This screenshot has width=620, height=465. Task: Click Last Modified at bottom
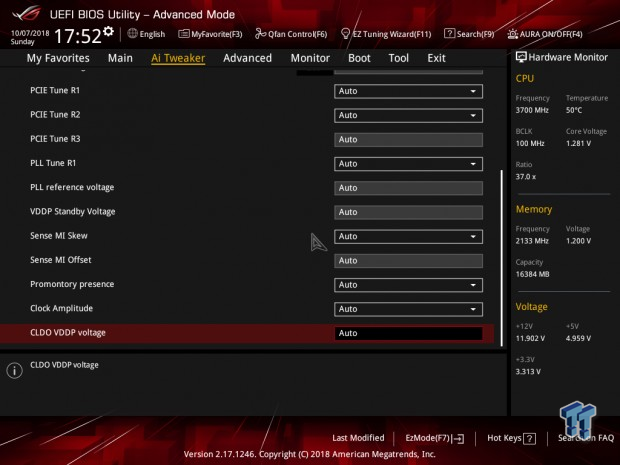(358, 438)
